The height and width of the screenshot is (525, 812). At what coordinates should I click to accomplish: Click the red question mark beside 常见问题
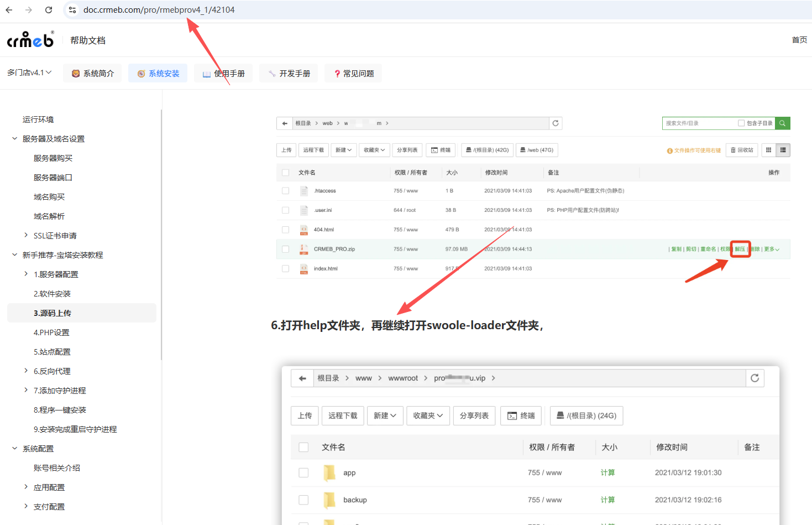[x=337, y=74]
